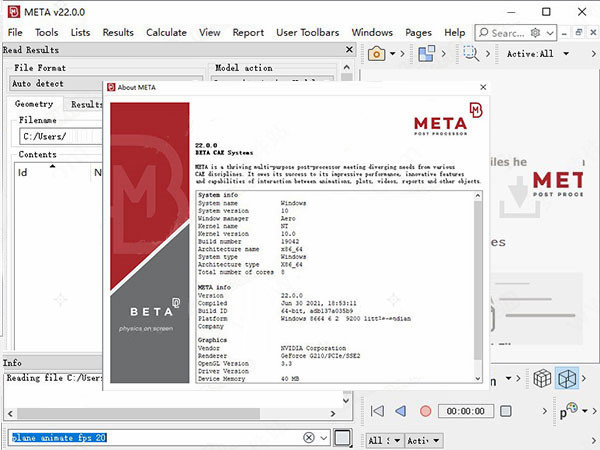
Task: Play the animation backward
Action: point(401,411)
